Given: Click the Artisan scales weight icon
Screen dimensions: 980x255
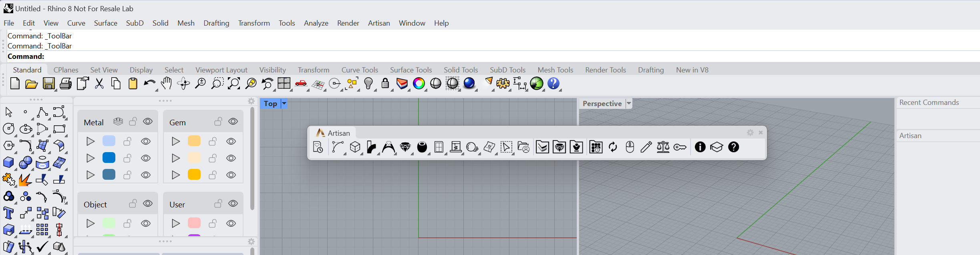Looking at the screenshot, I should click(663, 147).
